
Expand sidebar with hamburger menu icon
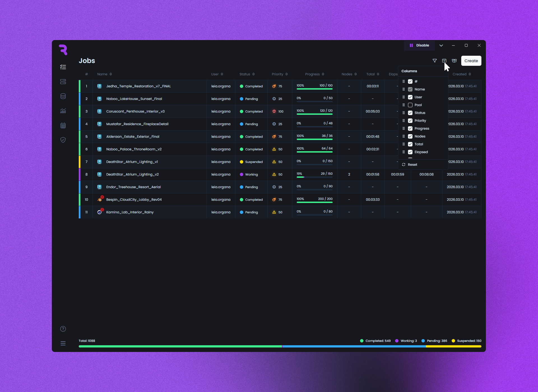63,343
